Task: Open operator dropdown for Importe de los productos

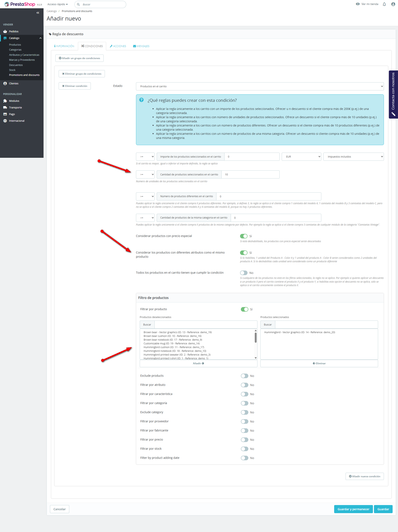Action: [x=145, y=157]
